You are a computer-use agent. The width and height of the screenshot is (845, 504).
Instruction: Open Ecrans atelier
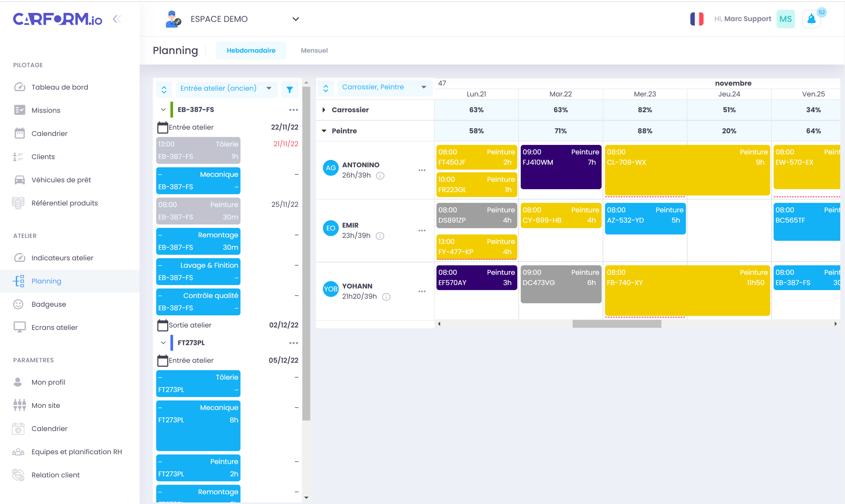pos(55,328)
